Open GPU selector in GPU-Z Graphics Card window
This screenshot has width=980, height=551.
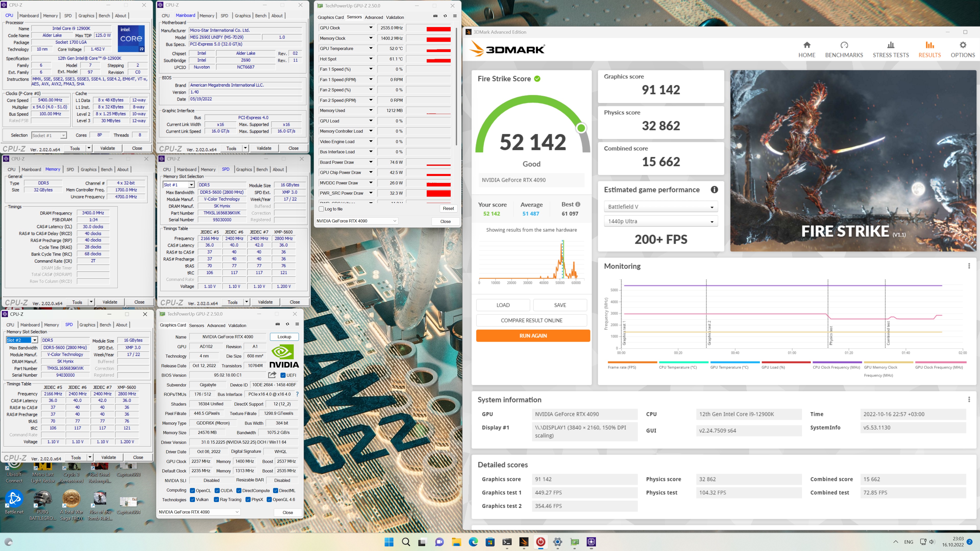(x=199, y=512)
